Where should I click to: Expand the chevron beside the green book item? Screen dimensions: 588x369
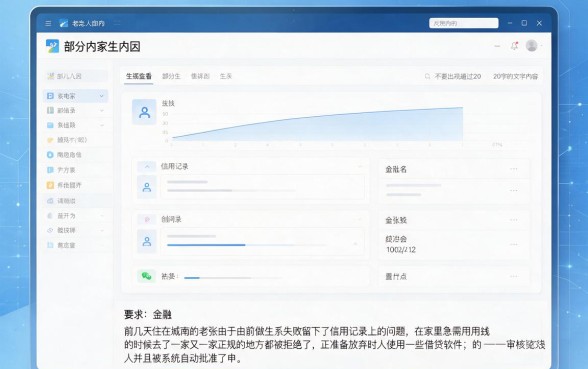(102, 110)
